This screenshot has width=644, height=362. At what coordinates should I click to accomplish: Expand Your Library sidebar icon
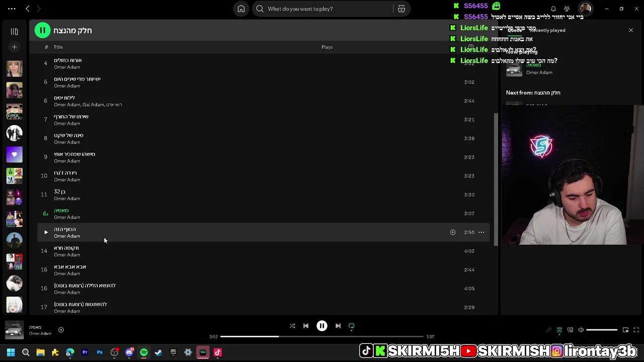tap(14, 31)
